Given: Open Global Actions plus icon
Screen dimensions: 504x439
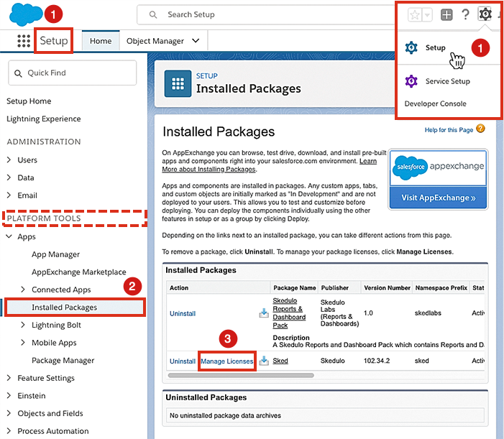Looking at the screenshot, I should 446,15.
